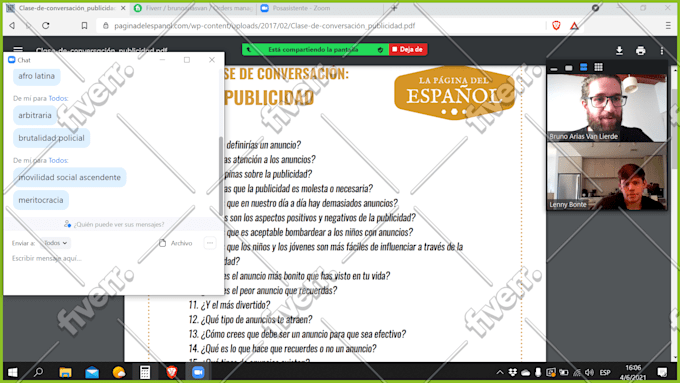Switch Zoom video panel to single speaker view

(569, 68)
